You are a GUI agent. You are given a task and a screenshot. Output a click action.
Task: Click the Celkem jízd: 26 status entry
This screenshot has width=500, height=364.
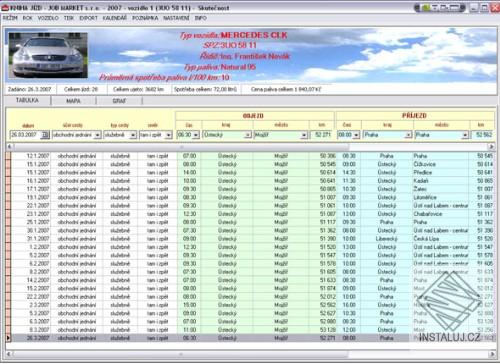click(81, 89)
